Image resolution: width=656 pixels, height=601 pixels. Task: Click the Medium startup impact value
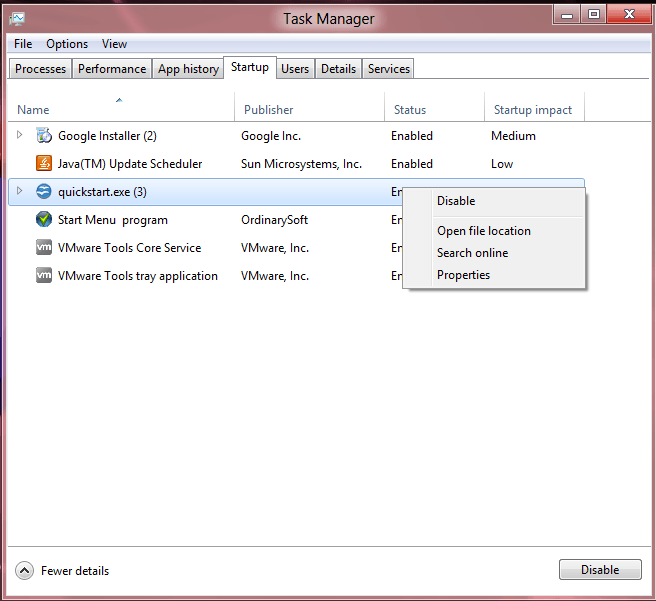[513, 136]
